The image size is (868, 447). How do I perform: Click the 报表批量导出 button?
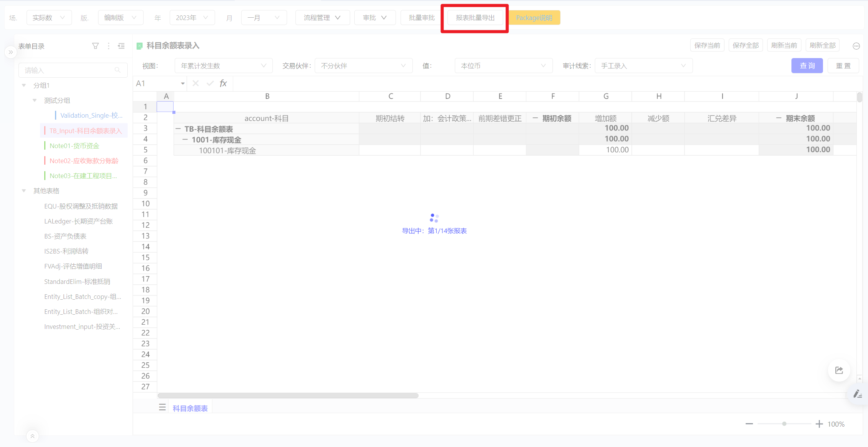coord(475,18)
